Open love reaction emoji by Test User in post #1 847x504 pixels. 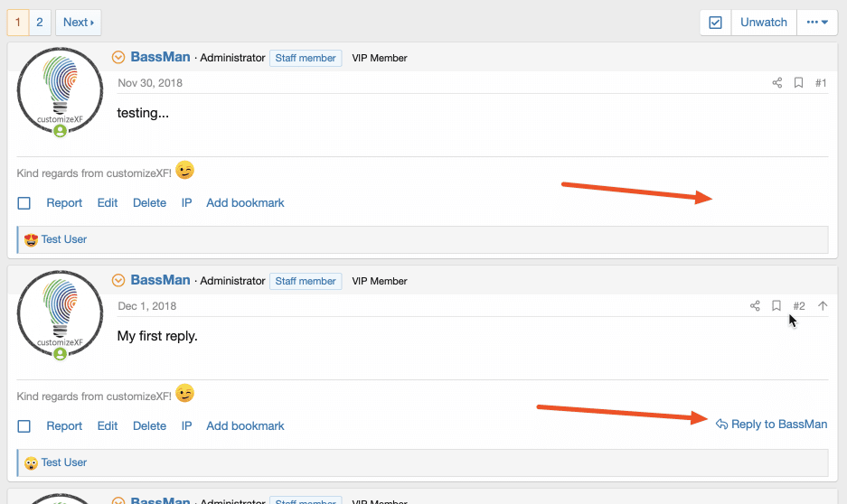coord(31,239)
